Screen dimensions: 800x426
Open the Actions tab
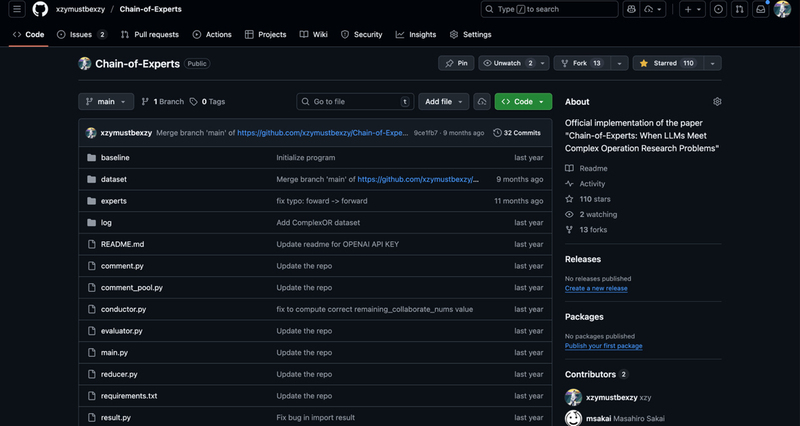coord(212,34)
